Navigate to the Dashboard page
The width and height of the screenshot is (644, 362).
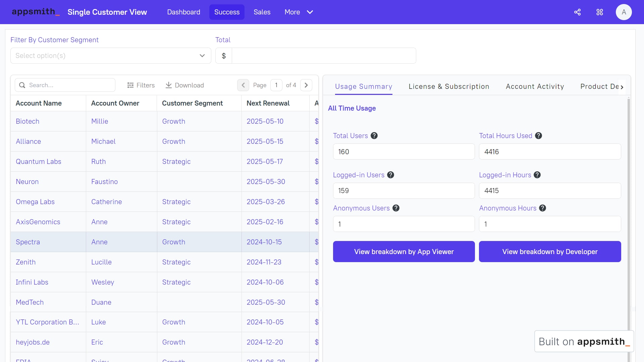pyautogui.click(x=183, y=12)
